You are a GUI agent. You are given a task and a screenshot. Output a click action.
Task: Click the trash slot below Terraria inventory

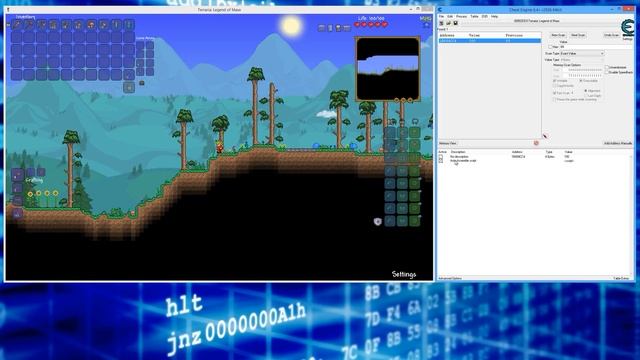click(x=129, y=87)
